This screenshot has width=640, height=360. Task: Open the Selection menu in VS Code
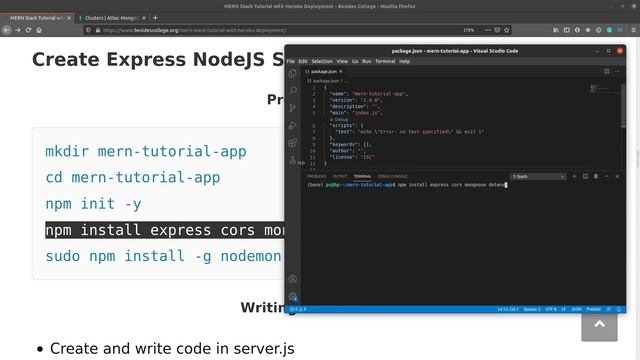coord(322,61)
